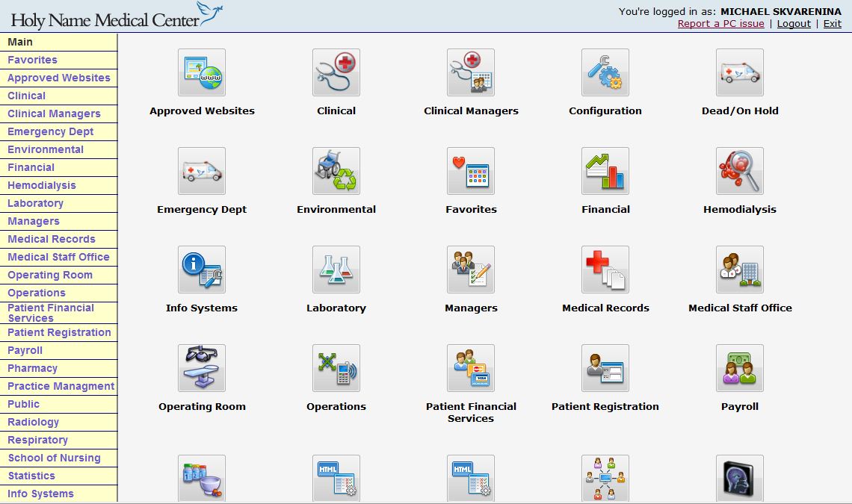This screenshot has height=504, width=852.
Task: Open the Operating Room table icon
Action: pyautogui.click(x=202, y=368)
